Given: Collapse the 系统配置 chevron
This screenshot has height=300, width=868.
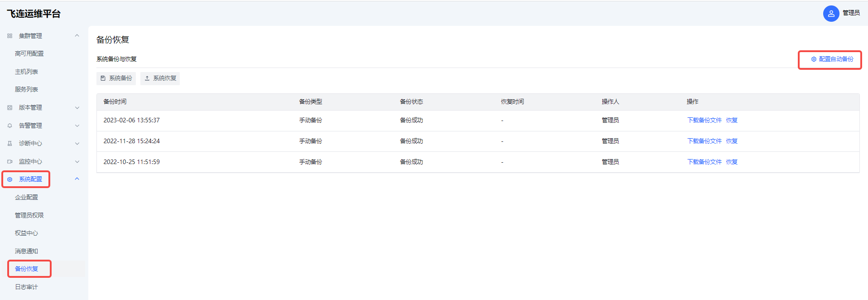Looking at the screenshot, I should pyautogui.click(x=77, y=179).
